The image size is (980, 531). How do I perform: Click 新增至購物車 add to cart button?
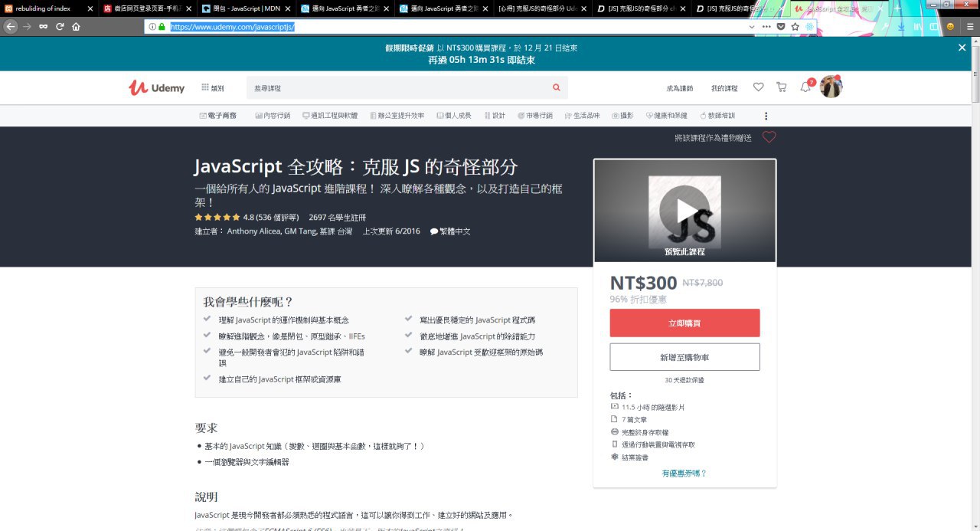[x=684, y=357]
